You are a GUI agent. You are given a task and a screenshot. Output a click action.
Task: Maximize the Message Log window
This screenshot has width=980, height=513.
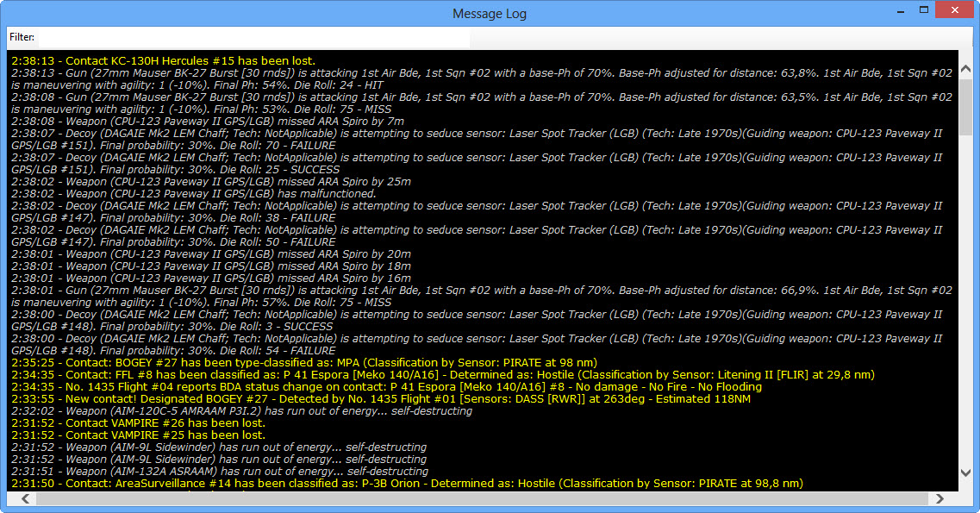(924, 10)
